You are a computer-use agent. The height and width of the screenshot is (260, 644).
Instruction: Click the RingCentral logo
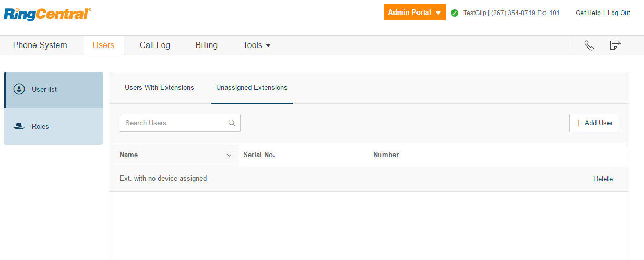(47, 14)
